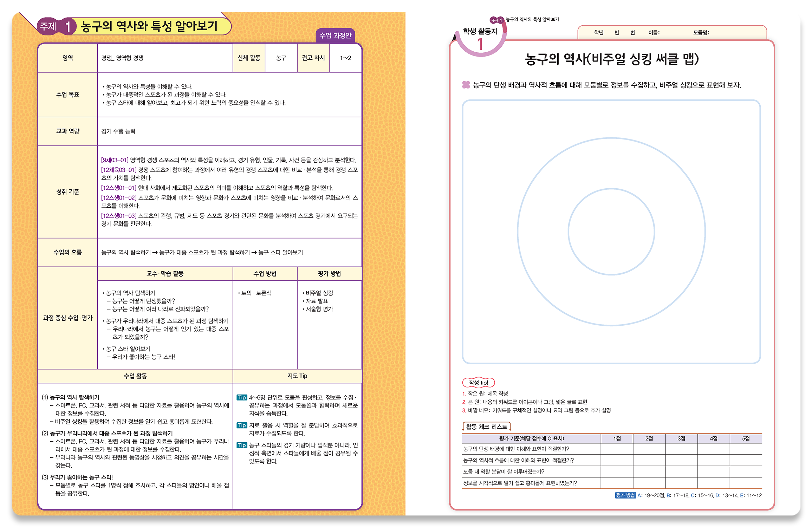Click the purple 수업 과정안 tab

335,35
